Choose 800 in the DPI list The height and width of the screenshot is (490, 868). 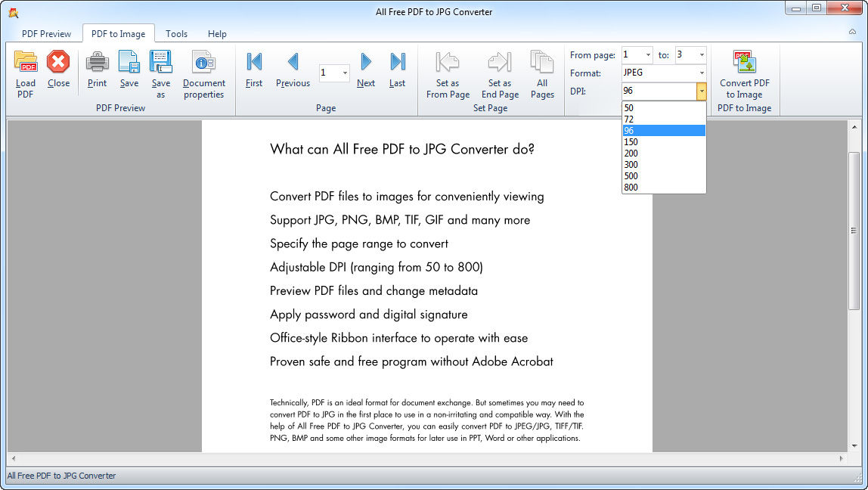click(664, 187)
